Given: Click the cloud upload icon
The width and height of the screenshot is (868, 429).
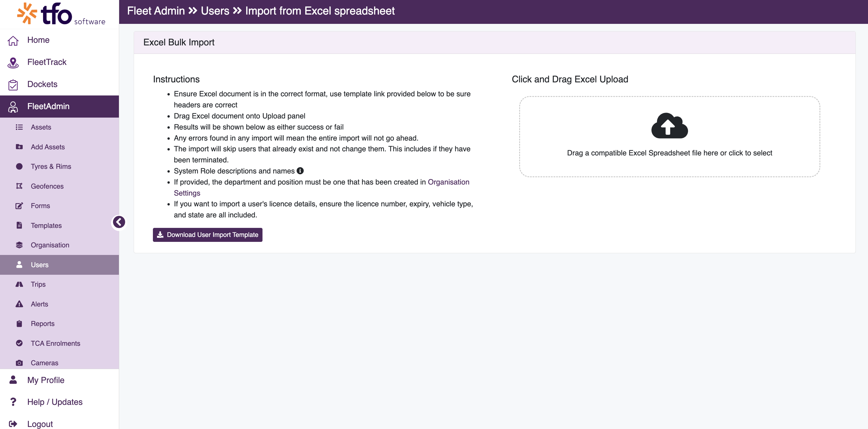Looking at the screenshot, I should coord(669,125).
